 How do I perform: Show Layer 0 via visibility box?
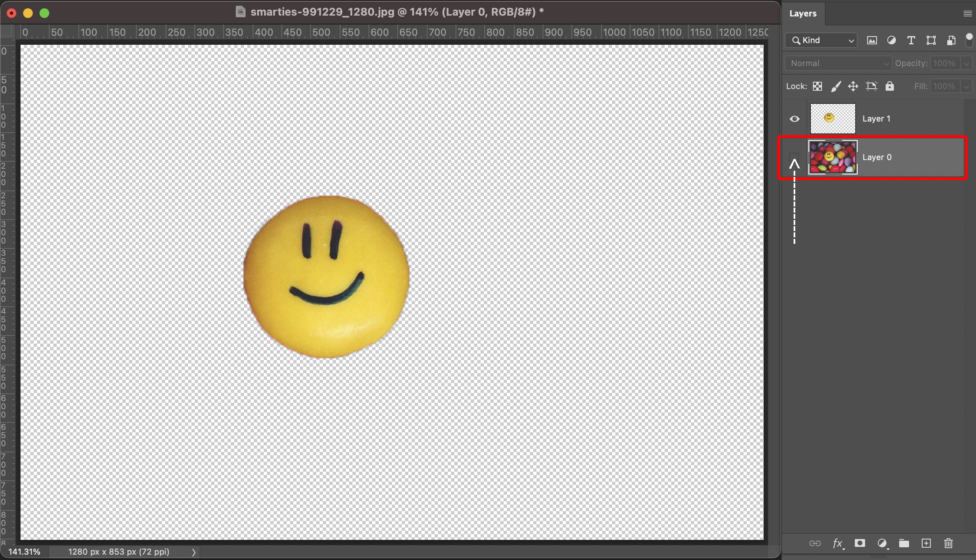tap(794, 158)
